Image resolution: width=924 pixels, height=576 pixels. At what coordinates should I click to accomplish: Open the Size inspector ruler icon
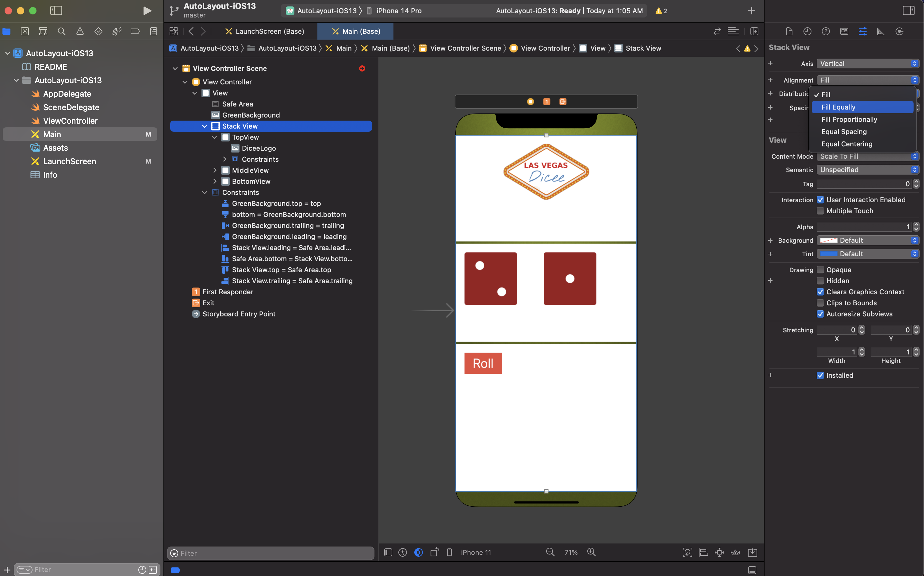[x=880, y=32]
